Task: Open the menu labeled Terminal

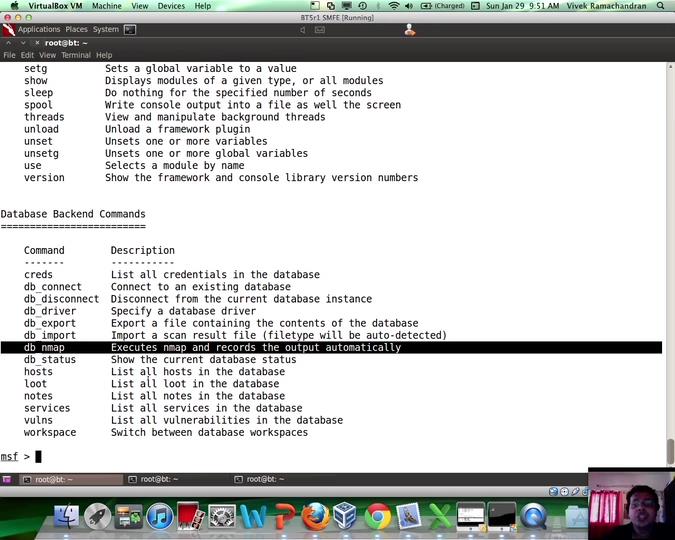Action: 76,55
